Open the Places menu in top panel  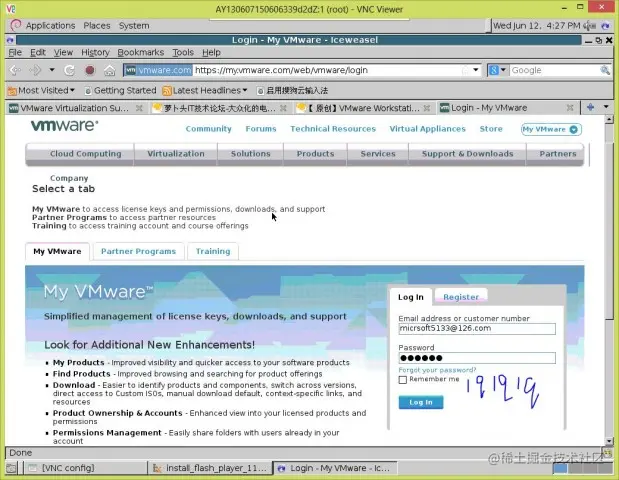(x=97, y=26)
